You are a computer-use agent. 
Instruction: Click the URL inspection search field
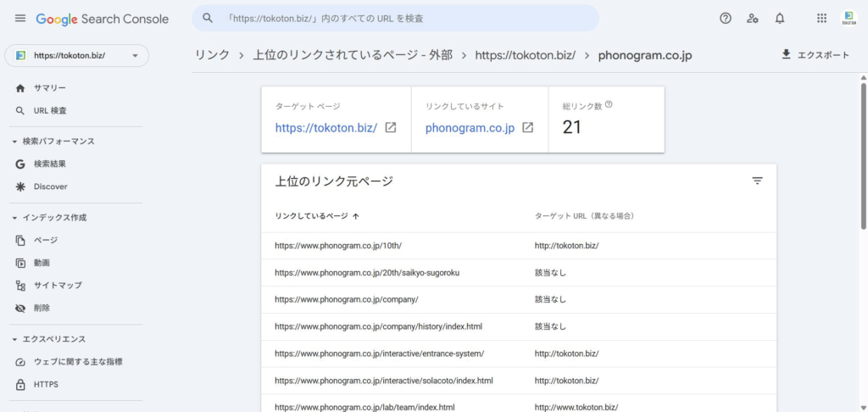(407, 18)
